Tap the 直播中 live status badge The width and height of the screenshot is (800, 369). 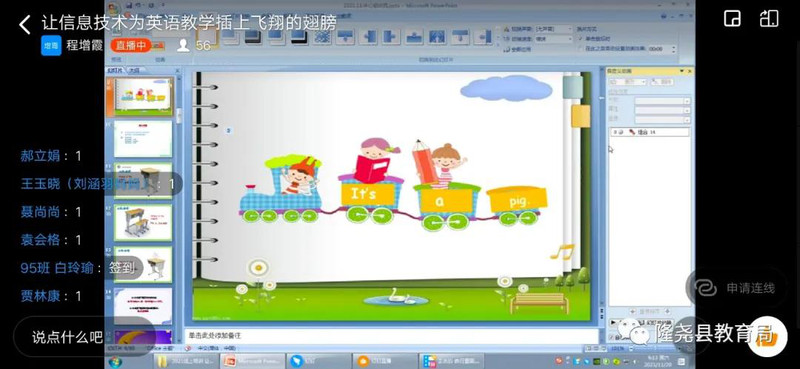(131, 45)
